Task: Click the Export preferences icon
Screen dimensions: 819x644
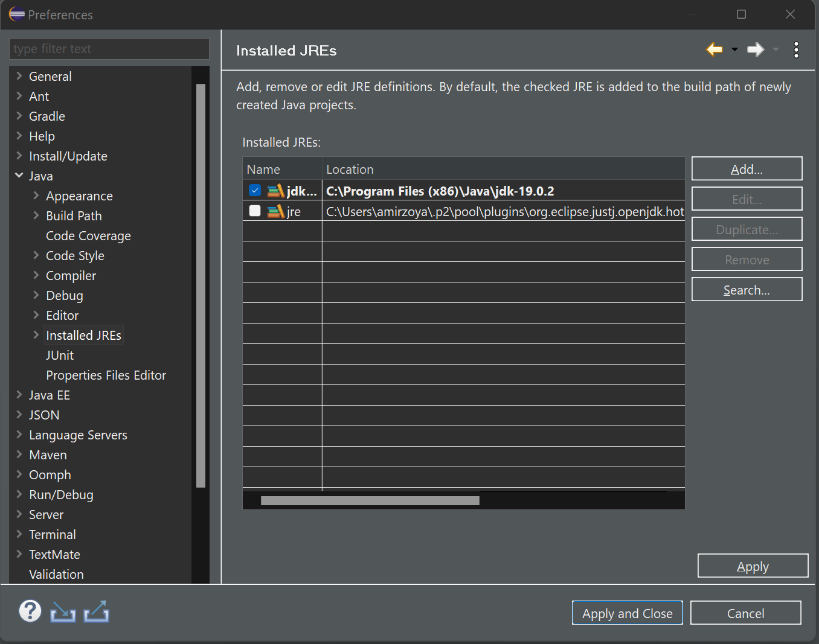Action: coord(96,612)
